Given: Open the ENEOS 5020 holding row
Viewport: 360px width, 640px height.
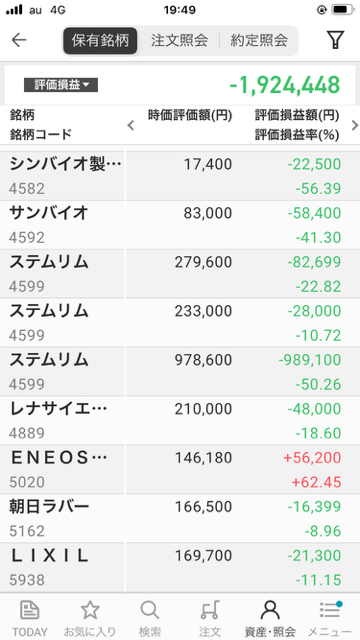Looking at the screenshot, I should pos(180,469).
